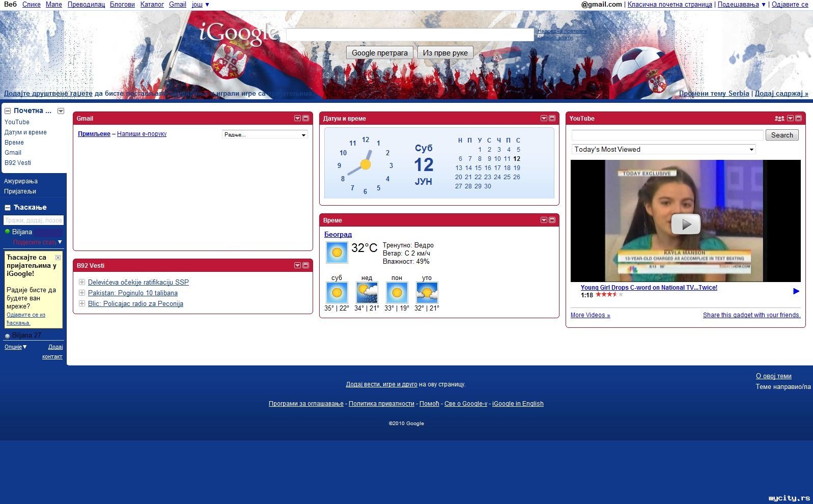Play the YouTube video with the center play button
The image size is (813, 504).
tap(686, 223)
